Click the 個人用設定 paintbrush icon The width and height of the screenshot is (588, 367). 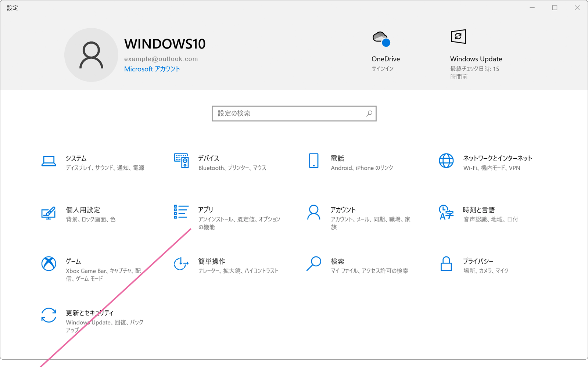coord(49,213)
